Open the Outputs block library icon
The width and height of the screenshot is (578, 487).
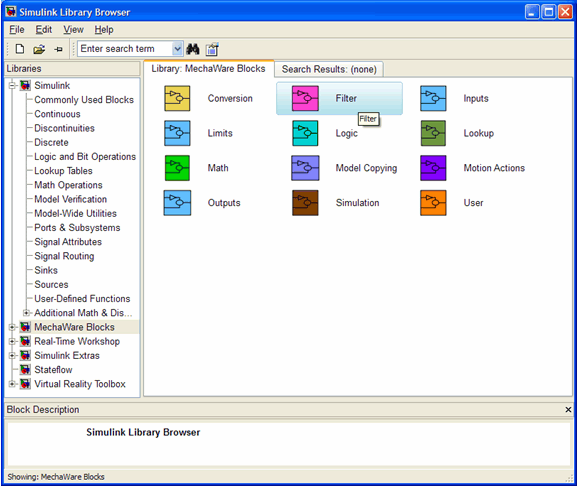click(x=177, y=203)
